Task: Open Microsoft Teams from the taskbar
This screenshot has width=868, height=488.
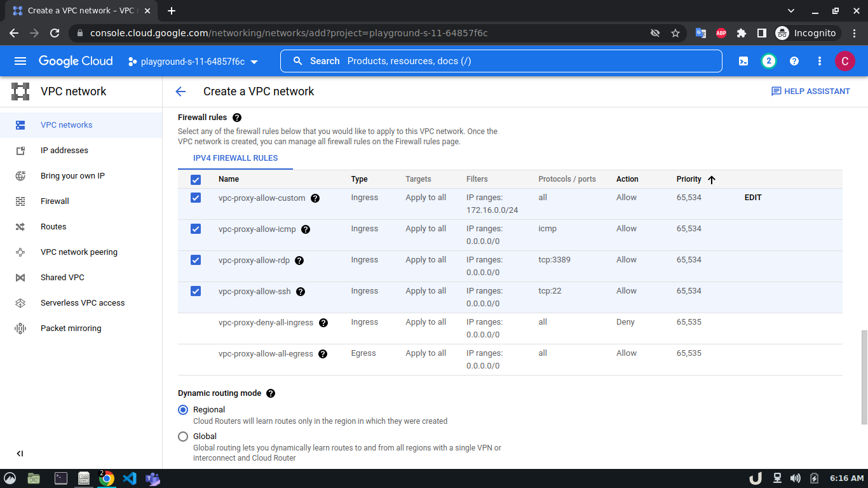Action: (153, 478)
